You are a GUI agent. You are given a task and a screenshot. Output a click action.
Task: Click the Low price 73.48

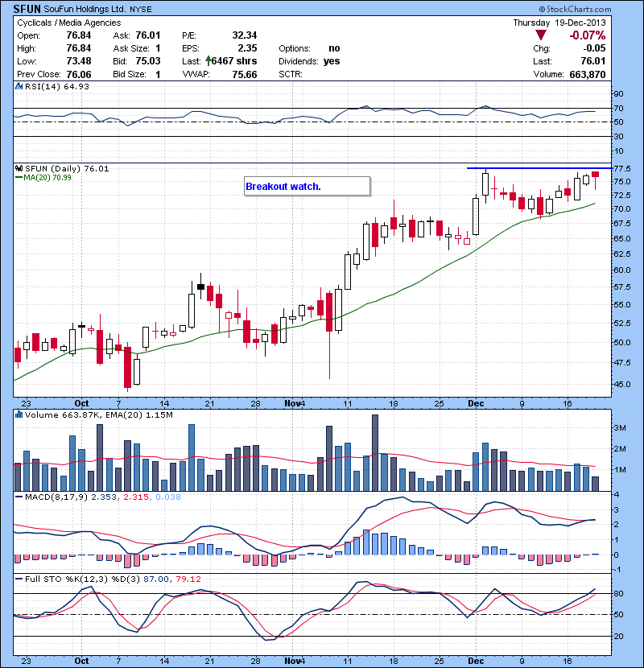(79, 61)
